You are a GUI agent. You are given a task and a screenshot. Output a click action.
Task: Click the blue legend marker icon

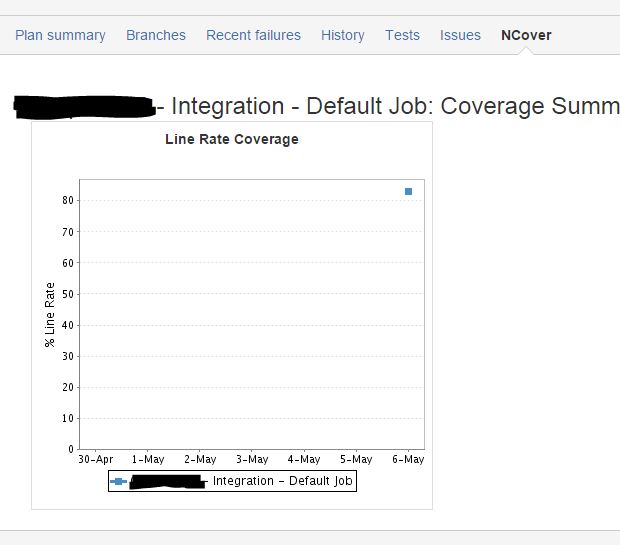pos(119,481)
